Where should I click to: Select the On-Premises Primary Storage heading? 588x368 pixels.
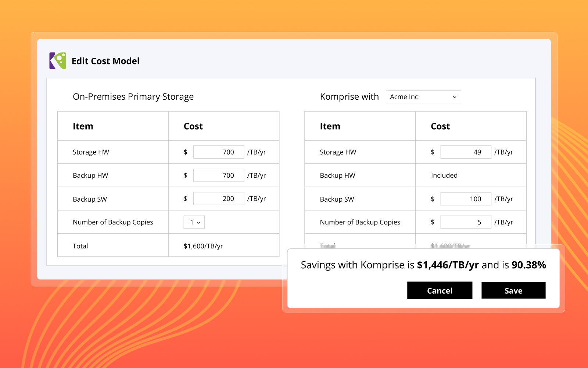pos(133,96)
